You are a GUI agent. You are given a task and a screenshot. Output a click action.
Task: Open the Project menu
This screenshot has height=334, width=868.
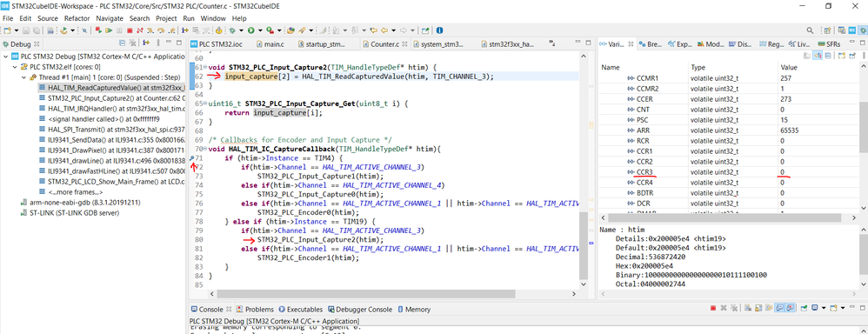[167, 18]
